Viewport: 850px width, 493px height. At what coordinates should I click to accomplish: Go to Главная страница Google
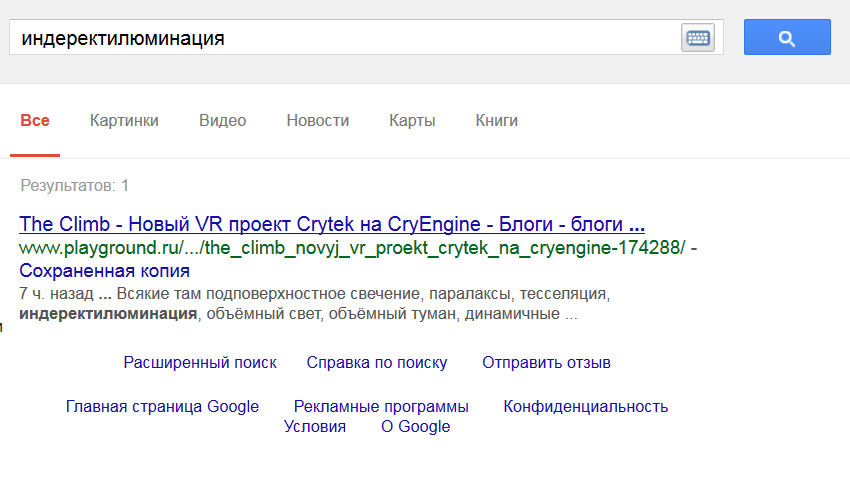point(162,406)
